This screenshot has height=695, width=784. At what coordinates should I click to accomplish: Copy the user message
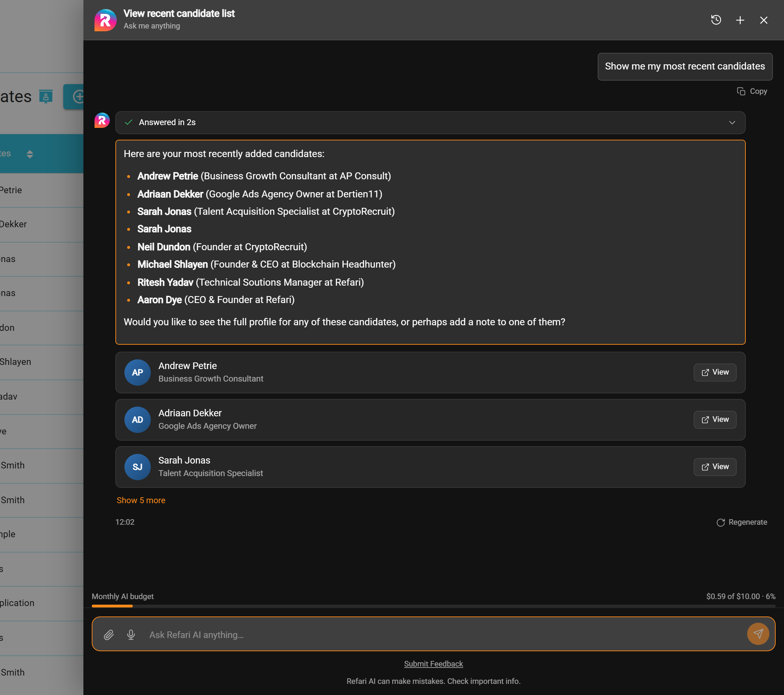(x=752, y=91)
